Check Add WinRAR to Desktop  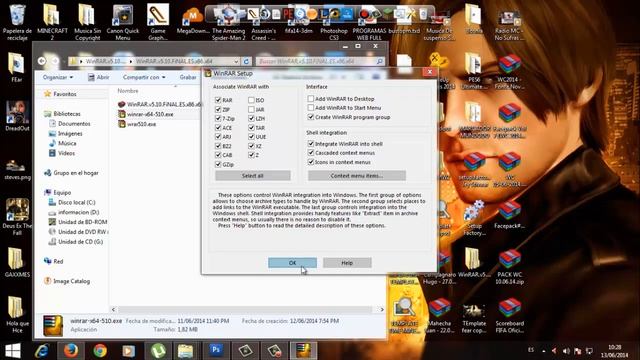tap(311, 99)
